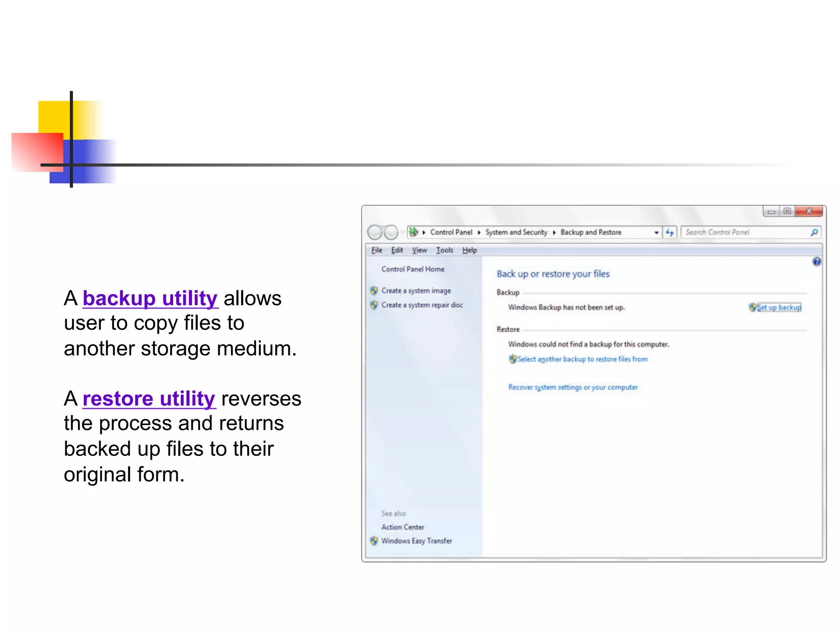Minimize the Backup and Restore window

coord(771,211)
